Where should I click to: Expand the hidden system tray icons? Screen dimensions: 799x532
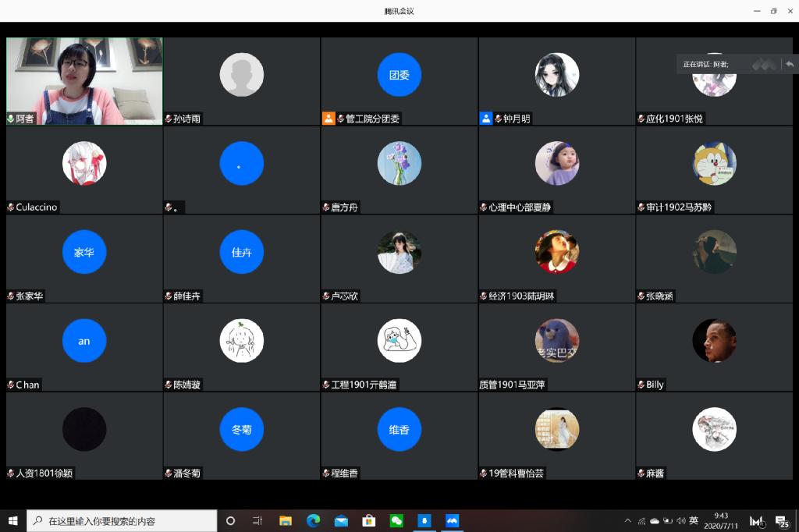(628, 520)
